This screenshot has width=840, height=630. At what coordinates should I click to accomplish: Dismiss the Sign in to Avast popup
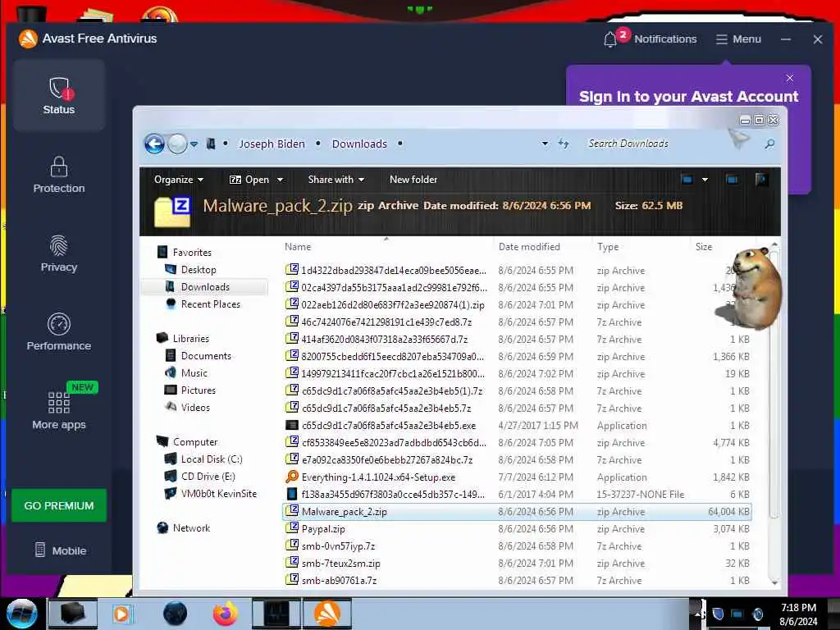click(790, 78)
